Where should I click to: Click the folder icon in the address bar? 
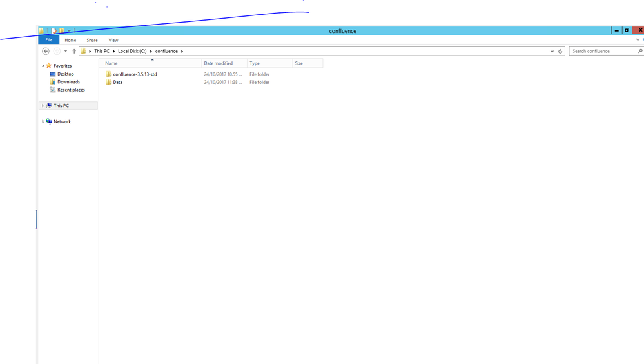pos(83,51)
